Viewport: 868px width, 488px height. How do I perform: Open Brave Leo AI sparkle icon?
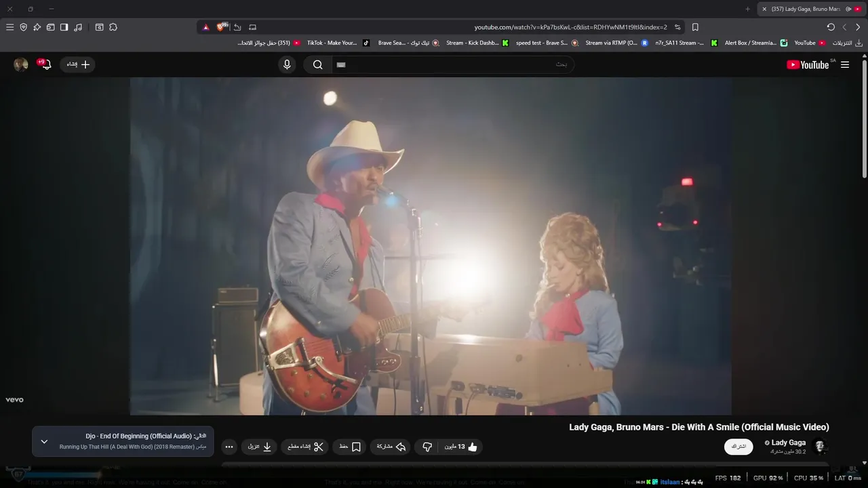click(37, 27)
